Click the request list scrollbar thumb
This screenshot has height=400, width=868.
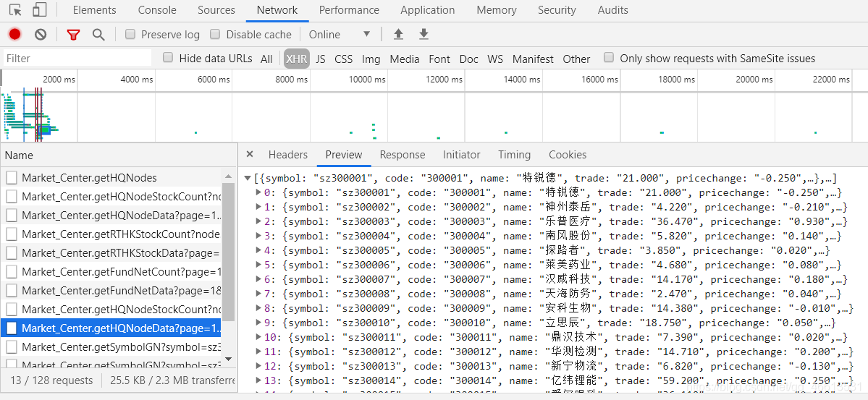pyautogui.click(x=228, y=251)
